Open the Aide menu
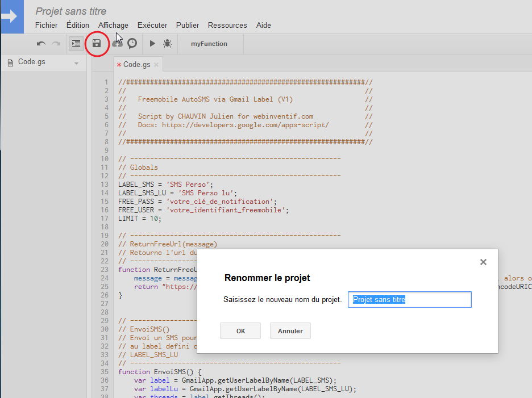Image resolution: width=532 pixels, height=398 pixels. (264, 26)
